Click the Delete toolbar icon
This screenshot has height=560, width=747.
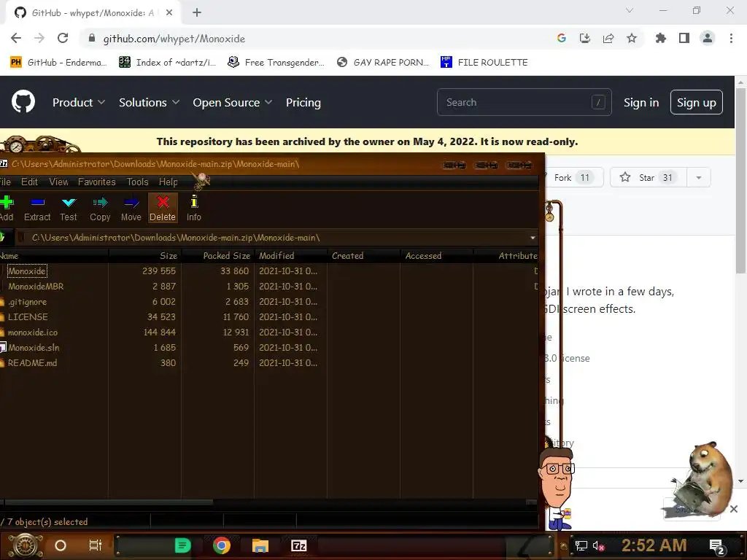click(x=163, y=209)
